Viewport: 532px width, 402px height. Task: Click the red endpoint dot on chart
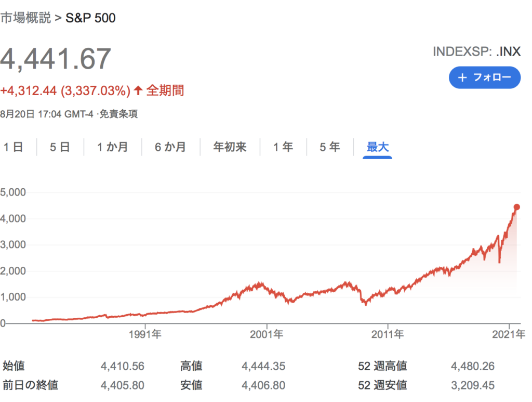[517, 207]
